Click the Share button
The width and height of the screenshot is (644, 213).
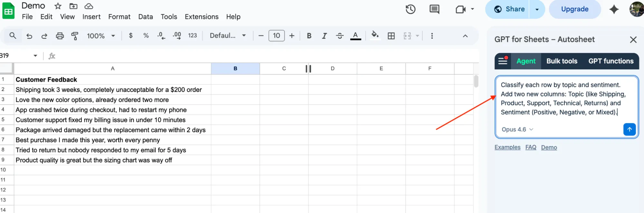[509, 9]
